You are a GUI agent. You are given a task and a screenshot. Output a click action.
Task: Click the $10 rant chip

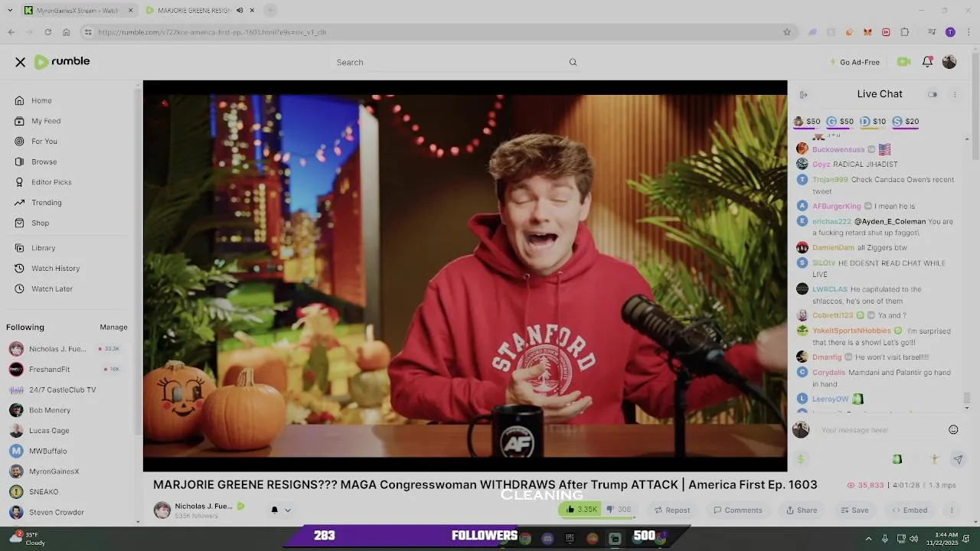coord(873,121)
